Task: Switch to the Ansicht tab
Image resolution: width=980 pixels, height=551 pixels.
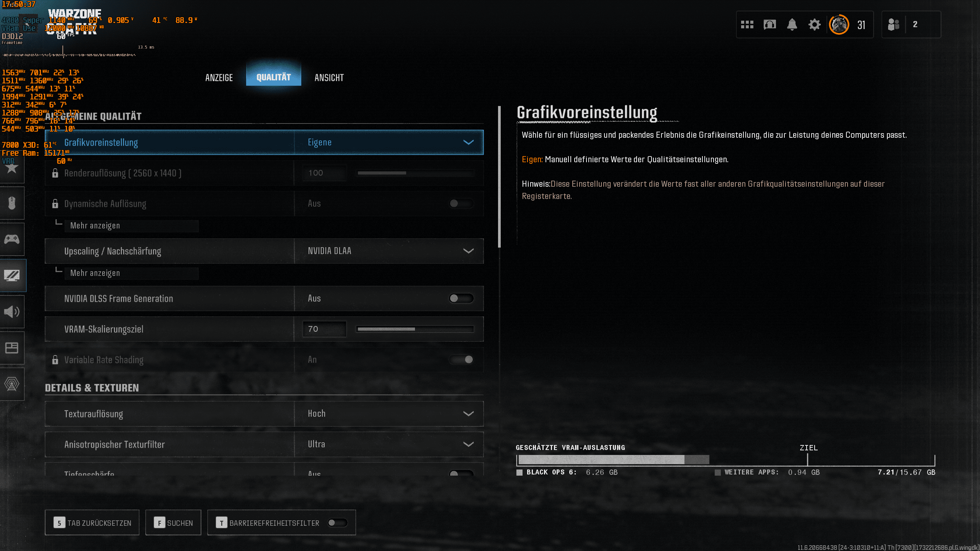Action: (x=329, y=78)
